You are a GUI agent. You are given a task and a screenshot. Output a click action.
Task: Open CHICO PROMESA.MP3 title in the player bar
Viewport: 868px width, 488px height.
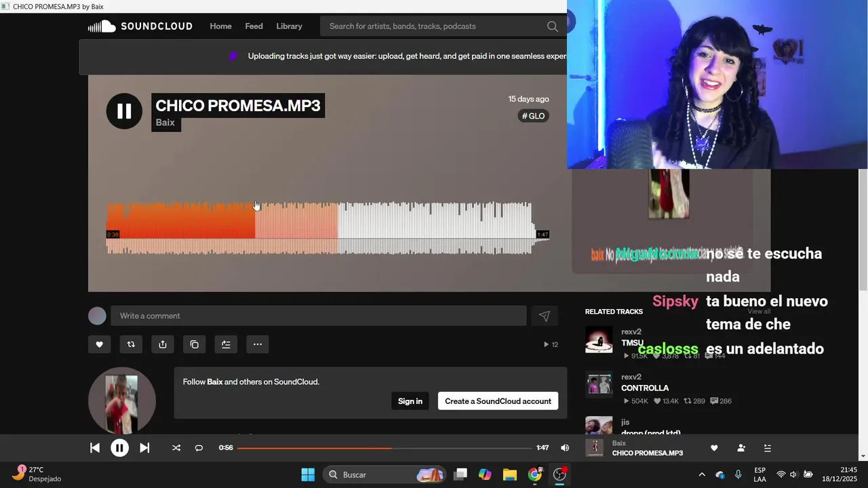point(648,453)
